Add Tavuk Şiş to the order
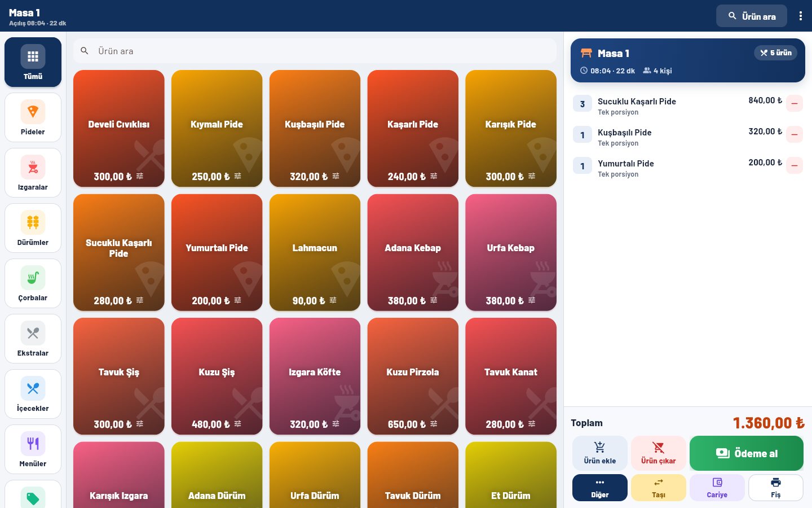 [x=119, y=376]
